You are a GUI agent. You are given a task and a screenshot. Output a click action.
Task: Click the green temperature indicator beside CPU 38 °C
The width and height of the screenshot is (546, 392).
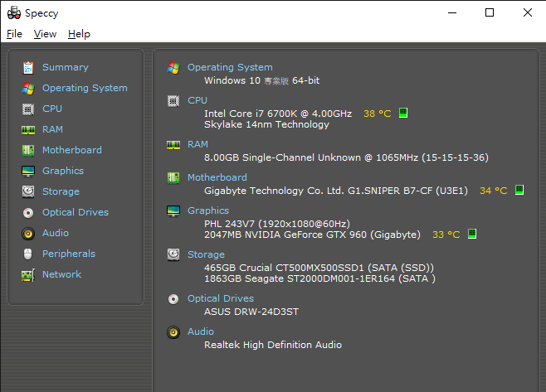(403, 113)
